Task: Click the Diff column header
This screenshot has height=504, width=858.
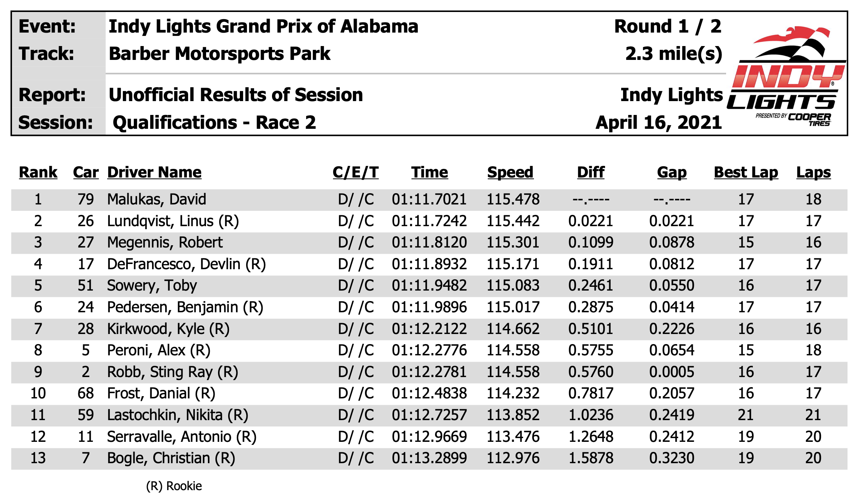Action: click(x=591, y=173)
